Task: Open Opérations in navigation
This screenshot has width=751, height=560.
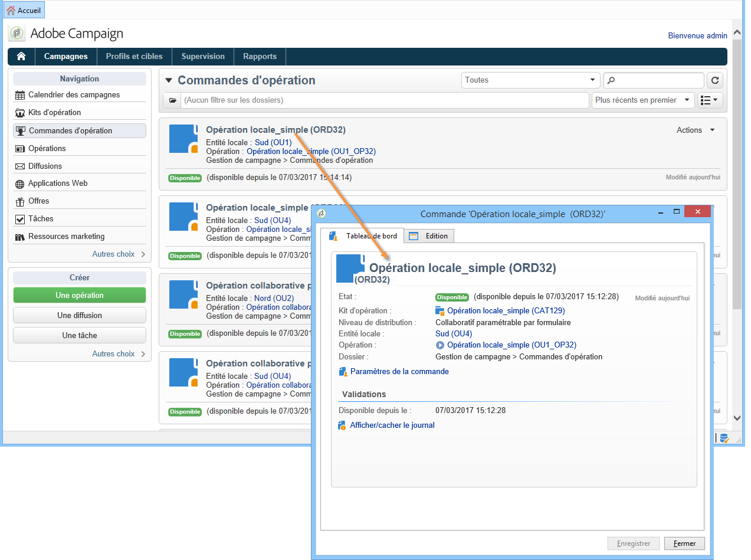Action: (x=47, y=149)
